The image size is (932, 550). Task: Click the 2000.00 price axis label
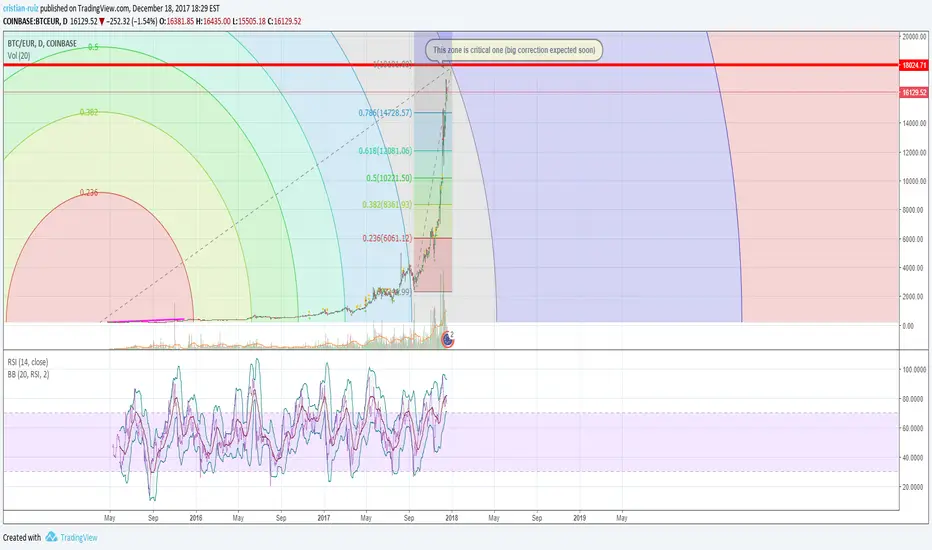(x=915, y=297)
